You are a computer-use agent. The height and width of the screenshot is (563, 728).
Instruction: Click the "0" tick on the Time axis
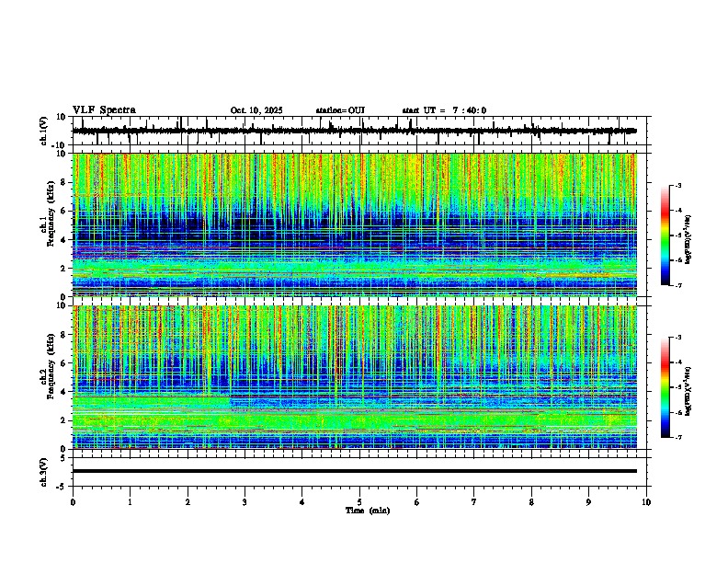pos(73,502)
